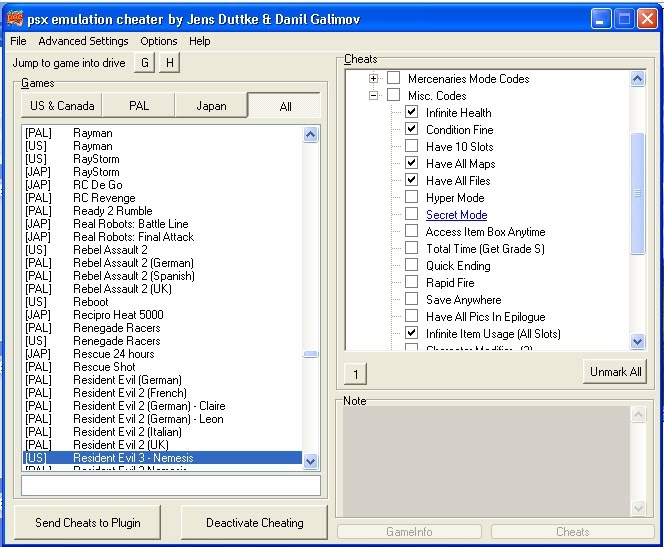
Task: Select Recipro Heat 5000
Action: pyautogui.click(x=163, y=315)
